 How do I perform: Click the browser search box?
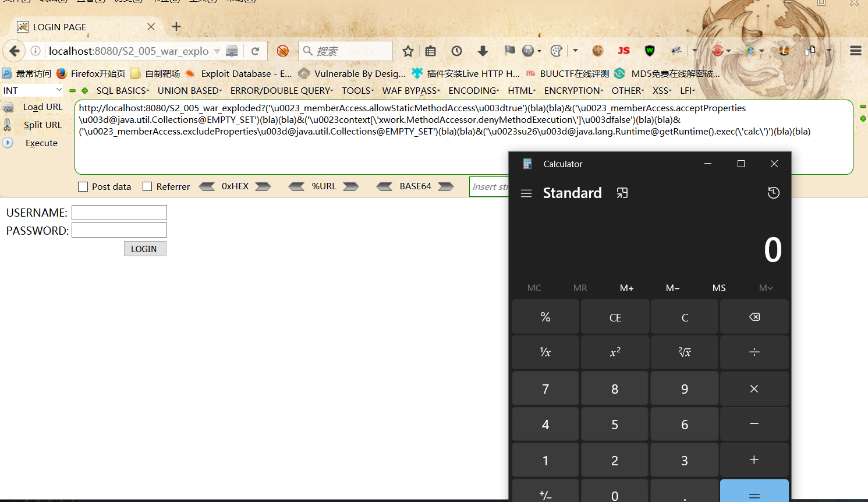pos(346,51)
